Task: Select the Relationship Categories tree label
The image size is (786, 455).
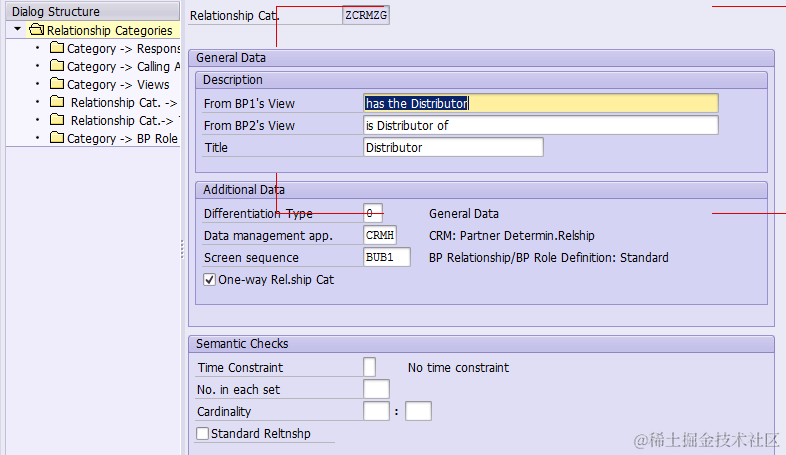Action: tap(110, 31)
